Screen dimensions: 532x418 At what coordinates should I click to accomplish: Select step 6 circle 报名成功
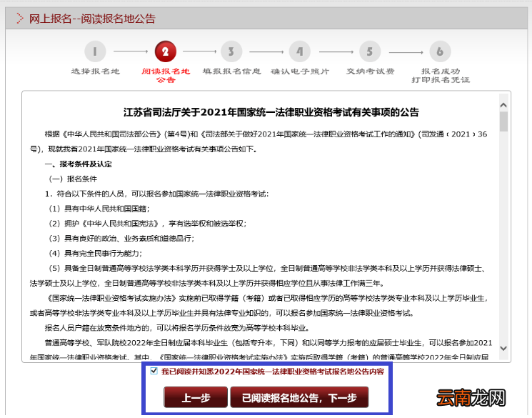440,51
